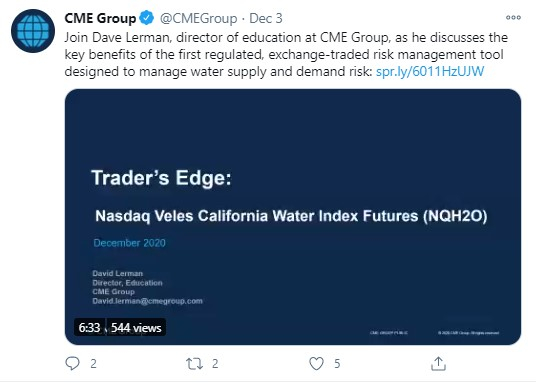The width and height of the screenshot is (536, 383).
Task: Click the share upload icon
Action: (x=438, y=363)
